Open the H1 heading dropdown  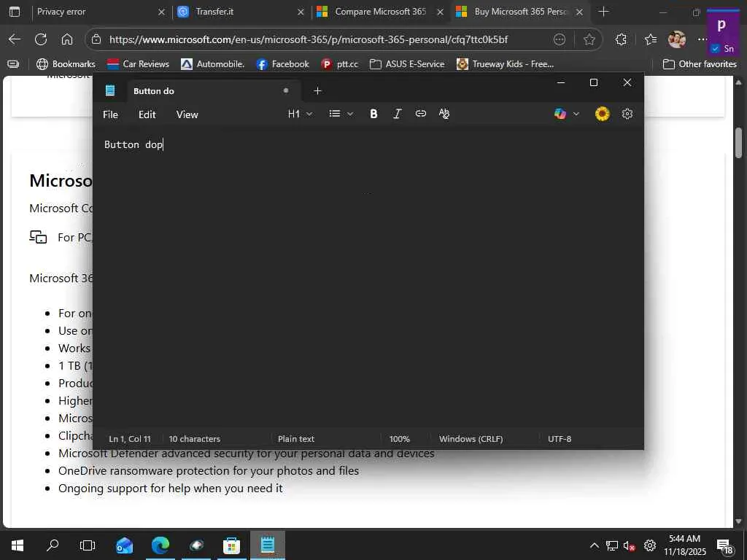click(300, 114)
